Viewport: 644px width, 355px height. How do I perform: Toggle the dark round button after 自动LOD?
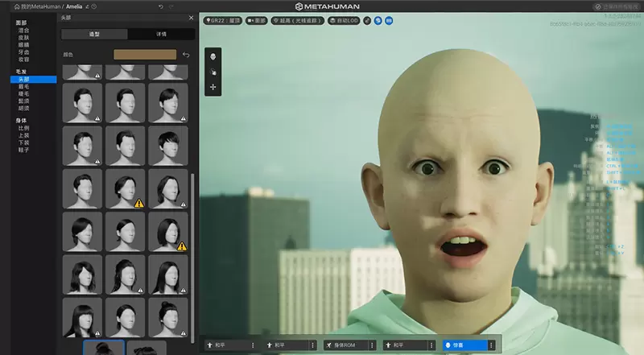(367, 20)
